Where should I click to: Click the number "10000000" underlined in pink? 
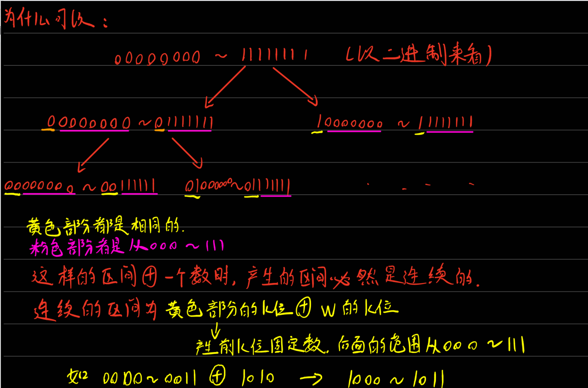[x=350, y=123]
